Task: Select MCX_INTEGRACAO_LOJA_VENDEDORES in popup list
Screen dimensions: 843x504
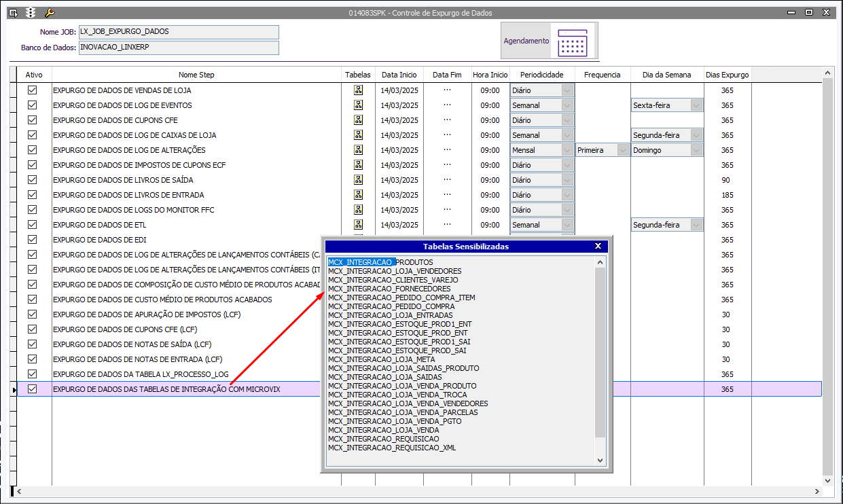Action: coord(395,271)
